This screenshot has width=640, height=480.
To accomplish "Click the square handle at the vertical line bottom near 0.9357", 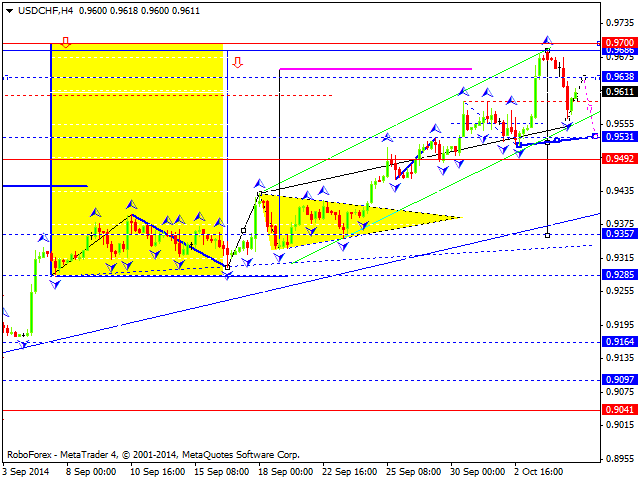I will (x=547, y=236).
